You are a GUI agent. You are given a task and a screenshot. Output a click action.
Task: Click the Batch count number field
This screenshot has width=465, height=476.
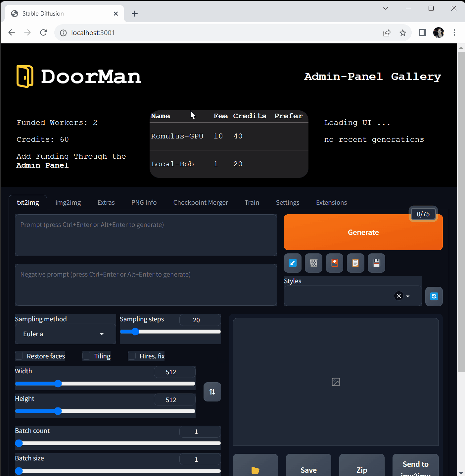tap(200, 432)
